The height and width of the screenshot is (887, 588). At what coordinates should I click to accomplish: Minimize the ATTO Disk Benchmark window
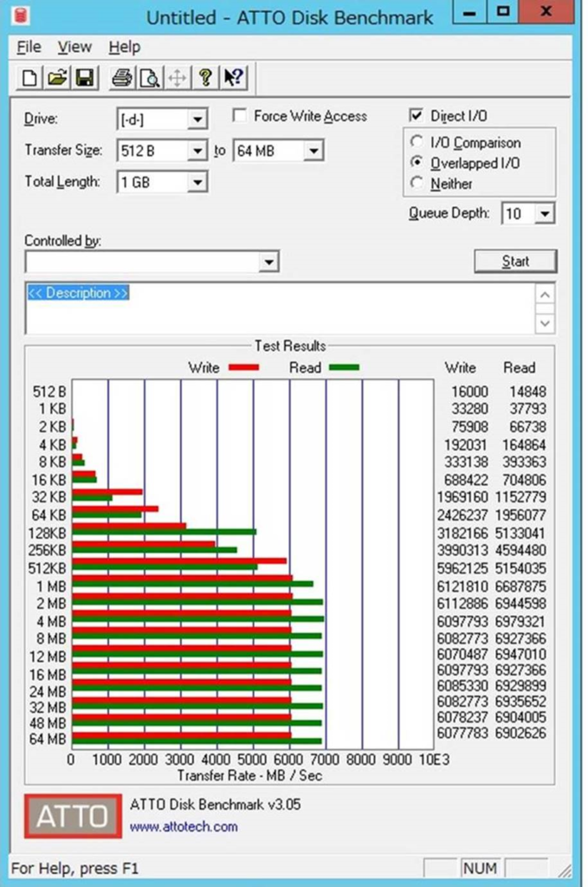tap(469, 12)
